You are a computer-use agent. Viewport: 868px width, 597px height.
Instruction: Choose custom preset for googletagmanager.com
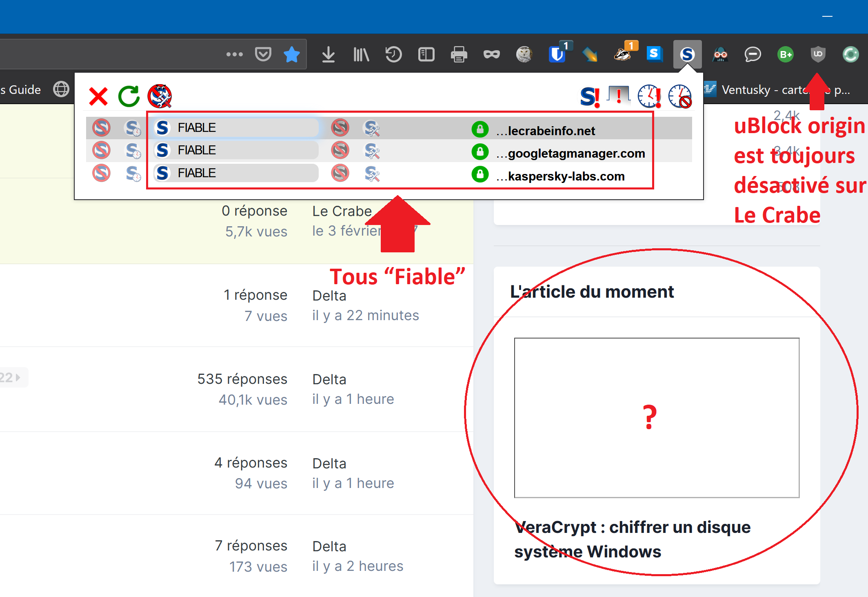(372, 151)
